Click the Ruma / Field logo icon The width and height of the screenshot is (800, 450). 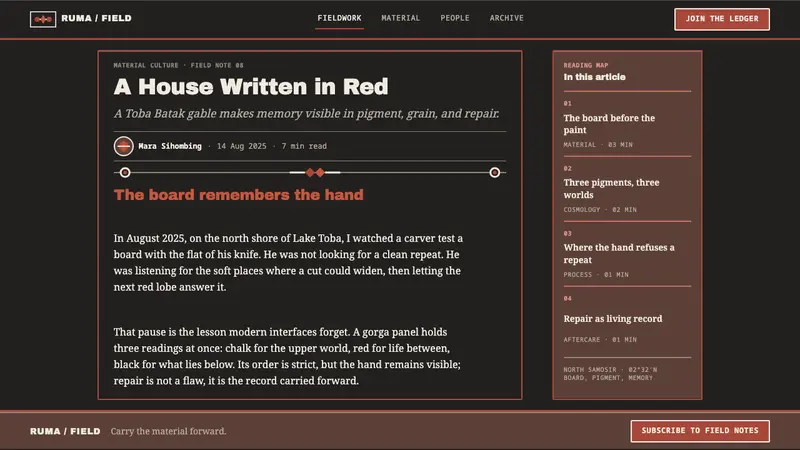point(43,19)
